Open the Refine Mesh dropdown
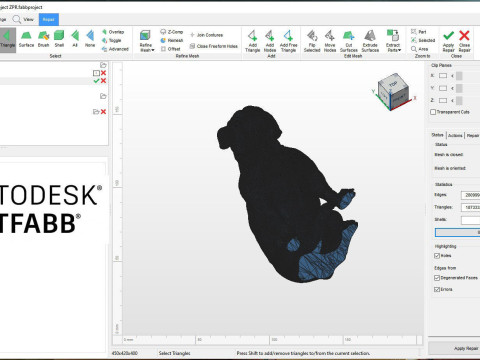The image size is (480, 360). [x=146, y=41]
